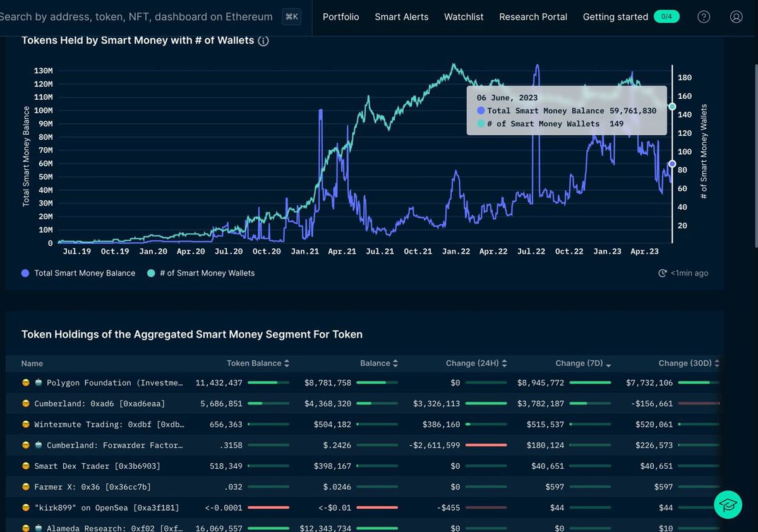Click the coin icon beside 'kirk899' on OpenSea
758x532 pixels.
(x=25, y=507)
